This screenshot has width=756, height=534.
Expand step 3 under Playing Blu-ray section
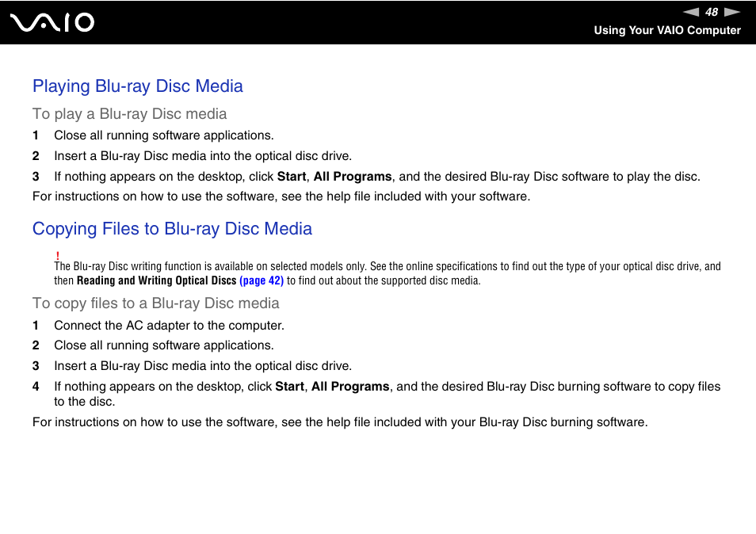(x=376, y=176)
